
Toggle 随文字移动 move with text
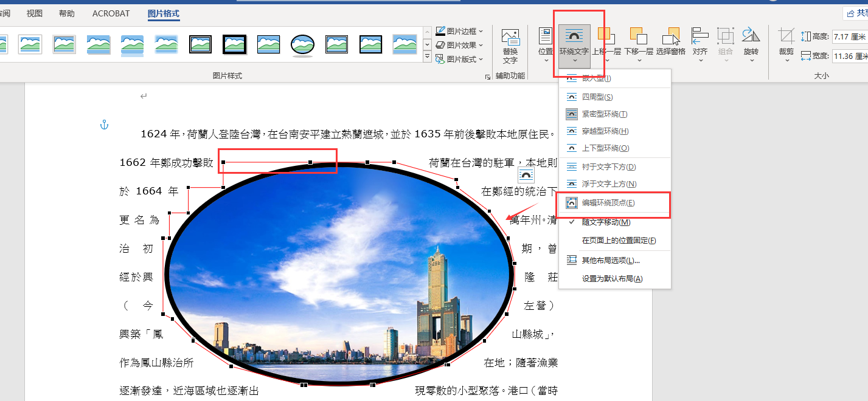(615, 222)
